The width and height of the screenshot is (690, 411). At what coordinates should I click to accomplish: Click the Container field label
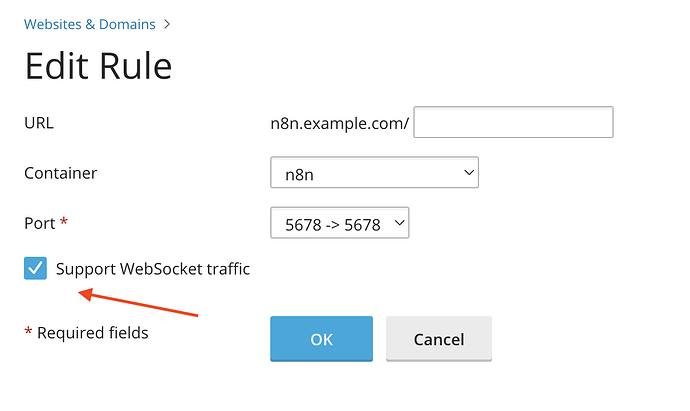click(61, 173)
